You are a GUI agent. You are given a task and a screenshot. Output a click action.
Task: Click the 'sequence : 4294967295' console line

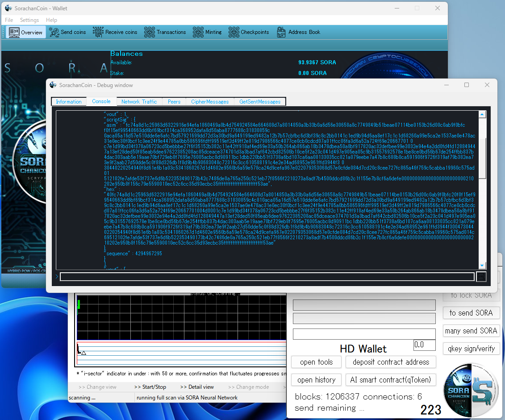(x=133, y=254)
